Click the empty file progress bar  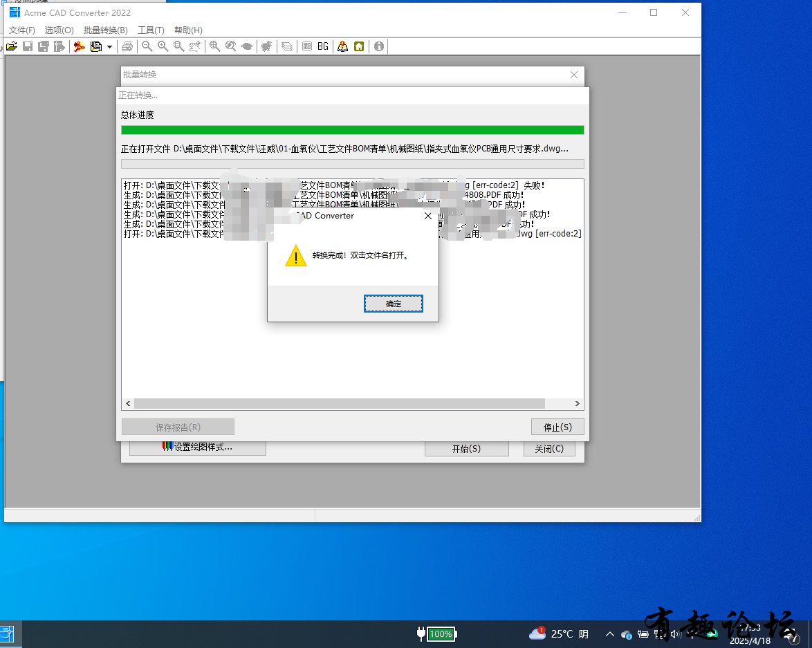pos(352,164)
